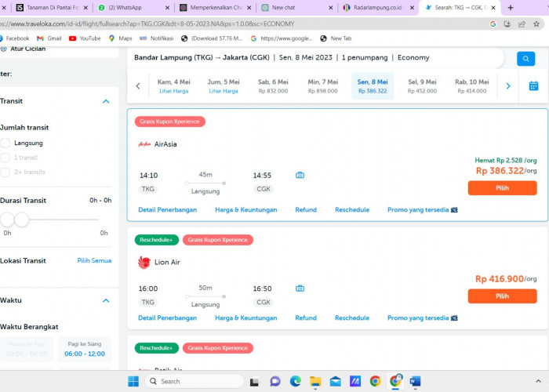The height and width of the screenshot is (392, 549).
Task: Click Lihat Harga under Jum, 5 Mei
Action: point(224,91)
